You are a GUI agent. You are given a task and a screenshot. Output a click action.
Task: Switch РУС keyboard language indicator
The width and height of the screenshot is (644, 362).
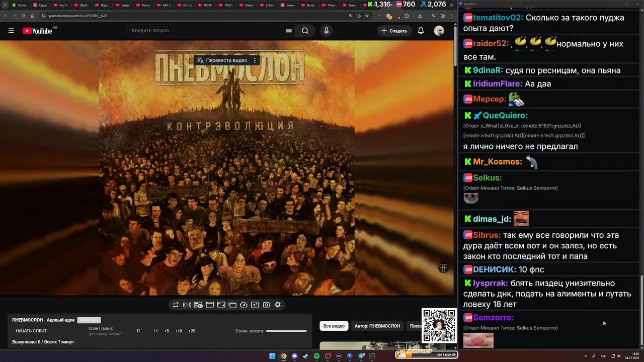click(603, 356)
